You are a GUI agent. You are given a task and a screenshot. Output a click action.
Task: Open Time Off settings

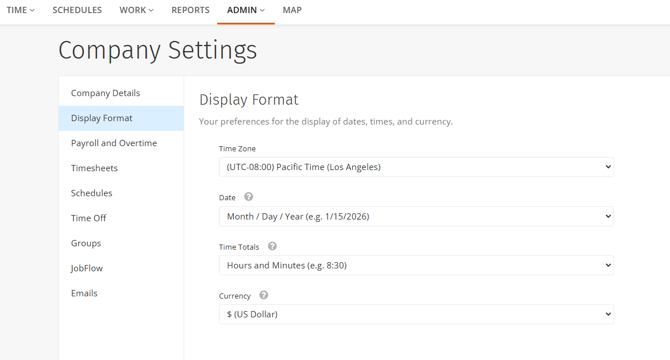[121, 218]
